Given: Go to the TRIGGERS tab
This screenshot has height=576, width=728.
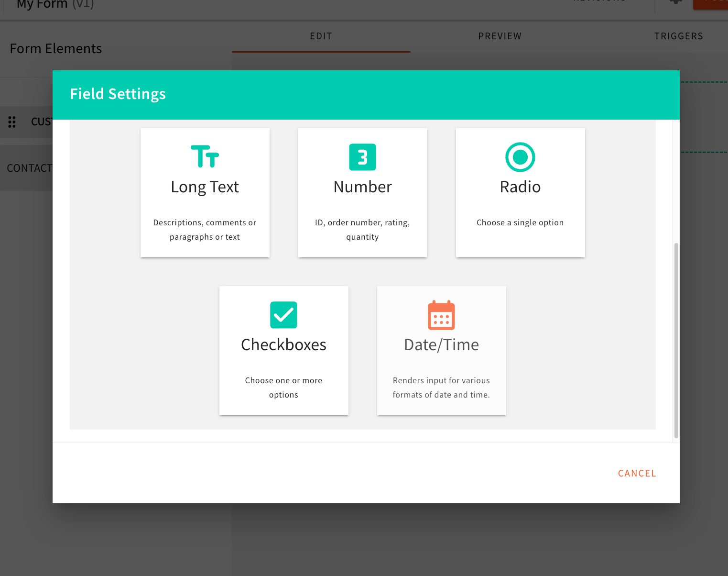Looking at the screenshot, I should (678, 36).
